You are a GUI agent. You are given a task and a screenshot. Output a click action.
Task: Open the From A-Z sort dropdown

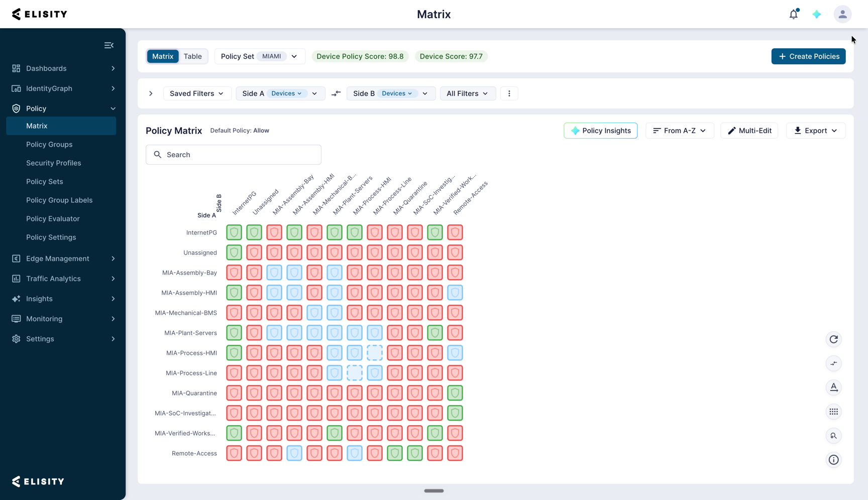pyautogui.click(x=680, y=131)
